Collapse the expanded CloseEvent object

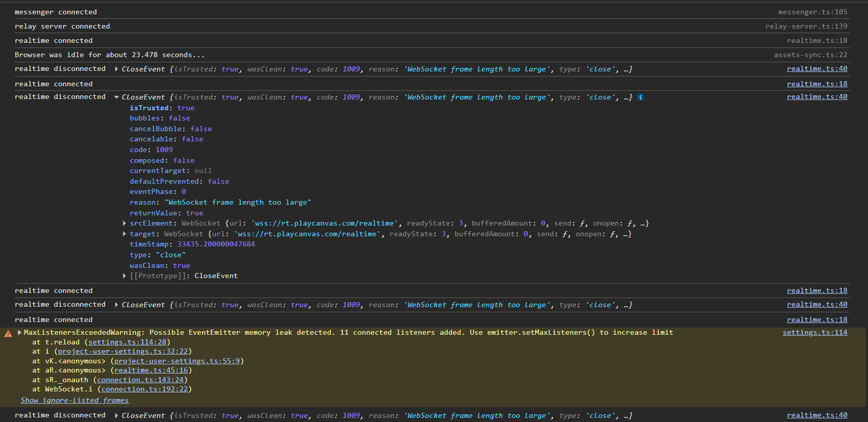(x=117, y=97)
